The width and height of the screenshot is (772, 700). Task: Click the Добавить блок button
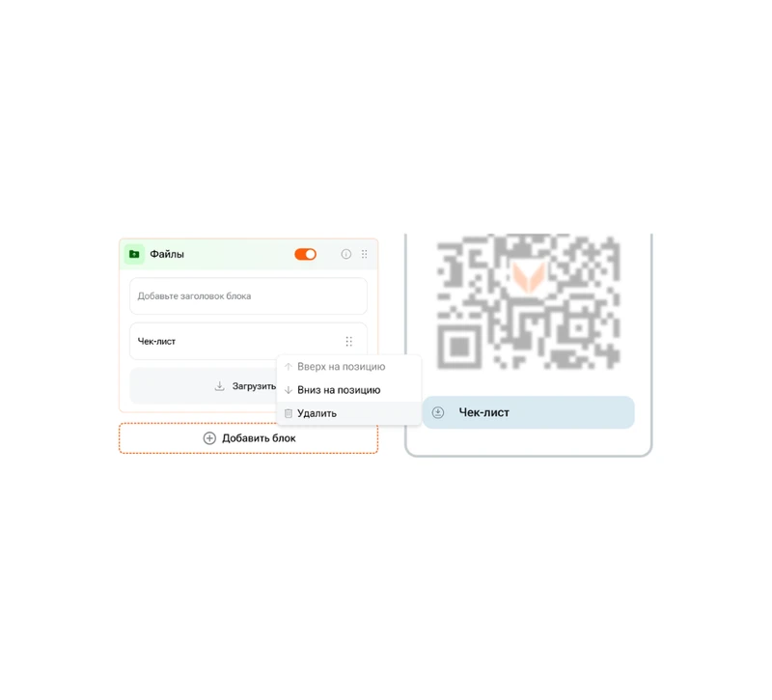pos(249,438)
